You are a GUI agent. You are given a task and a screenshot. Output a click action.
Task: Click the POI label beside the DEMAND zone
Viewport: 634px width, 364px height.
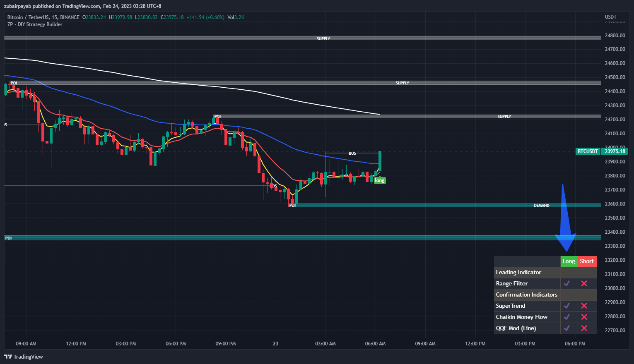292,206
